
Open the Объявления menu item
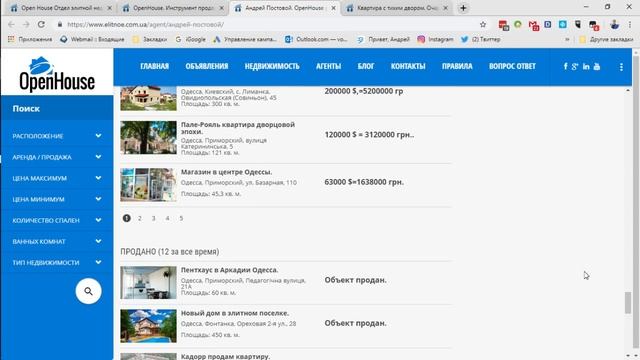coord(207,66)
